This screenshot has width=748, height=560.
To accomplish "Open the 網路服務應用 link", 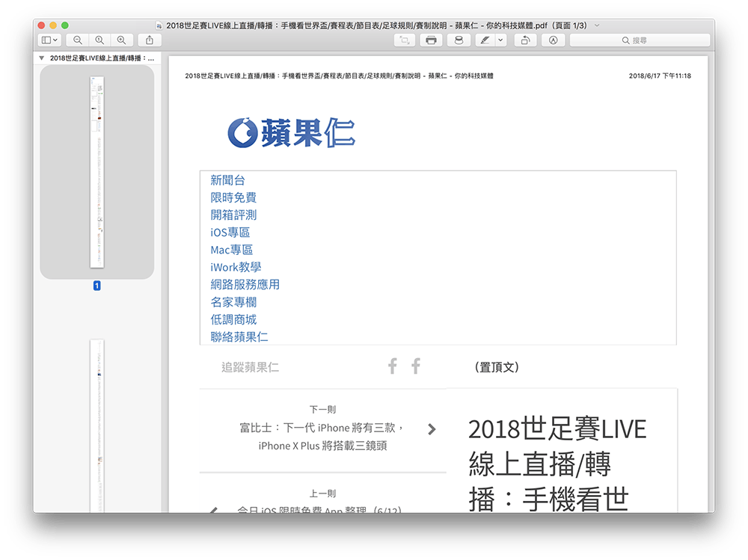I will pyautogui.click(x=245, y=285).
